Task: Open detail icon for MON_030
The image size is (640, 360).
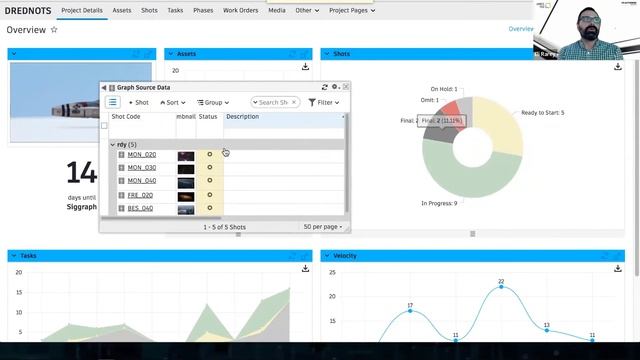Action: pos(121,168)
